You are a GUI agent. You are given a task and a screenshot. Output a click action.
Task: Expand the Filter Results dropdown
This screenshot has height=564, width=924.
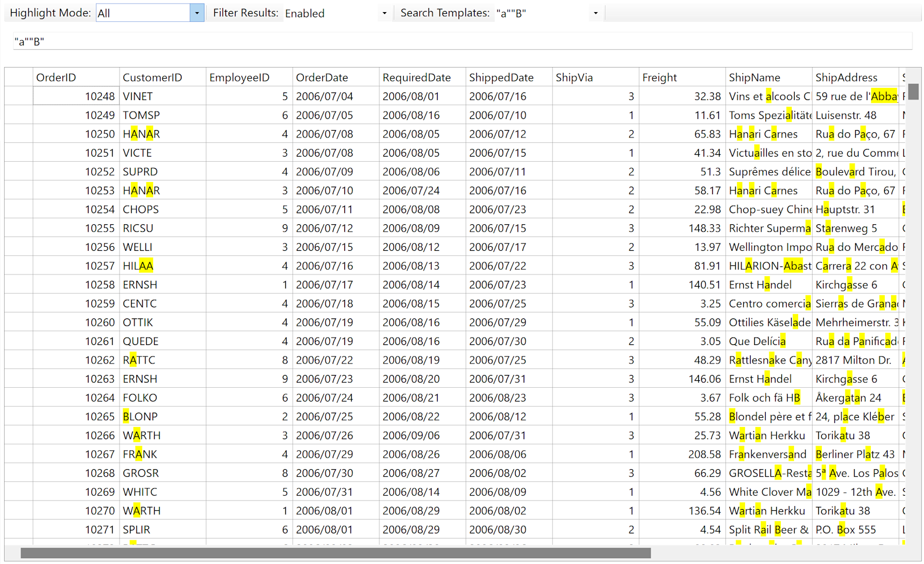[385, 13]
